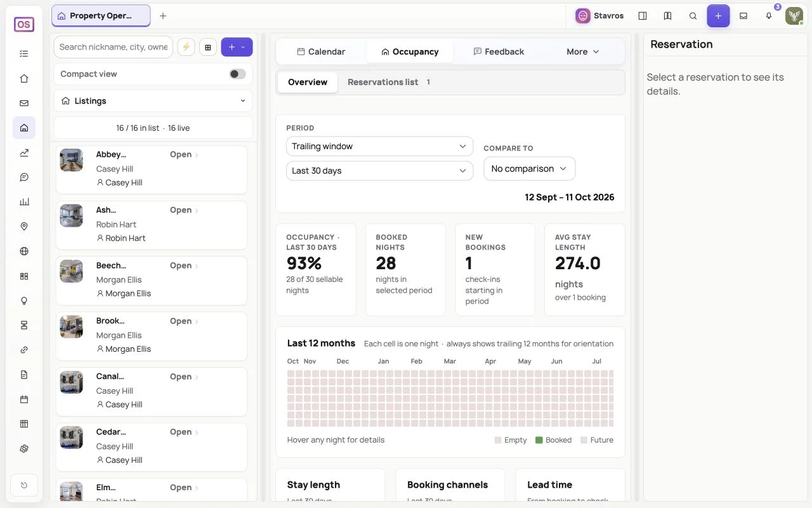Open a new tab with the plus
Viewport: 812px width, 508px height.
click(x=163, y=16)
